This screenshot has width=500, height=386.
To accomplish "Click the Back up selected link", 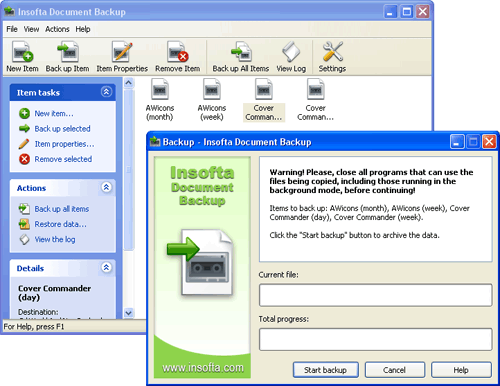I will click(x=62, y=129).
